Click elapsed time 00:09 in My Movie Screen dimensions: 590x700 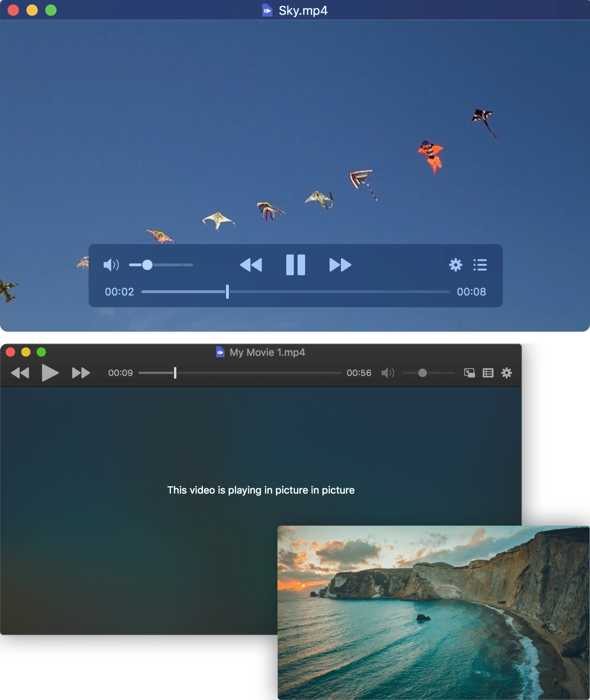point(120,373)
